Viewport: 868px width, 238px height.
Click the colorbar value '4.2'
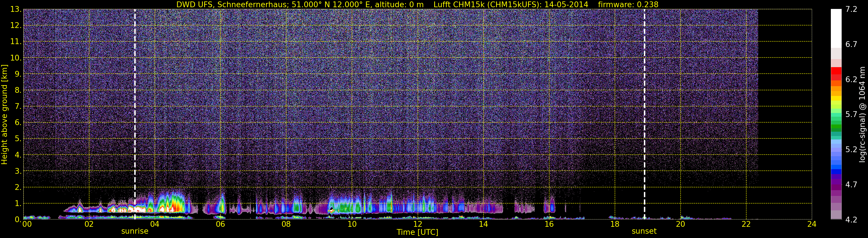click(x=851, y=220)
